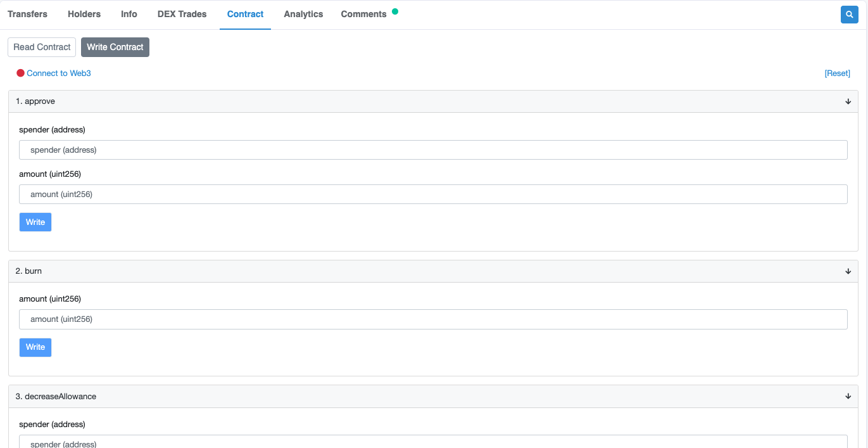868x448 pixels.
Task: Click the Connect to Web3 link
Action: click(x=59, y=74)
